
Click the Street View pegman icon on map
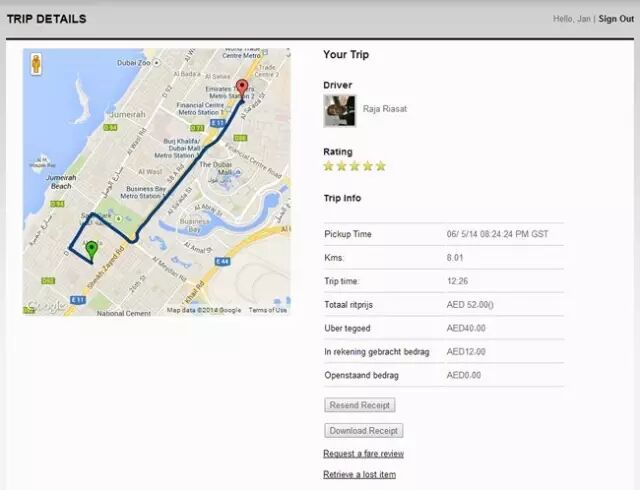click(36, 65)
